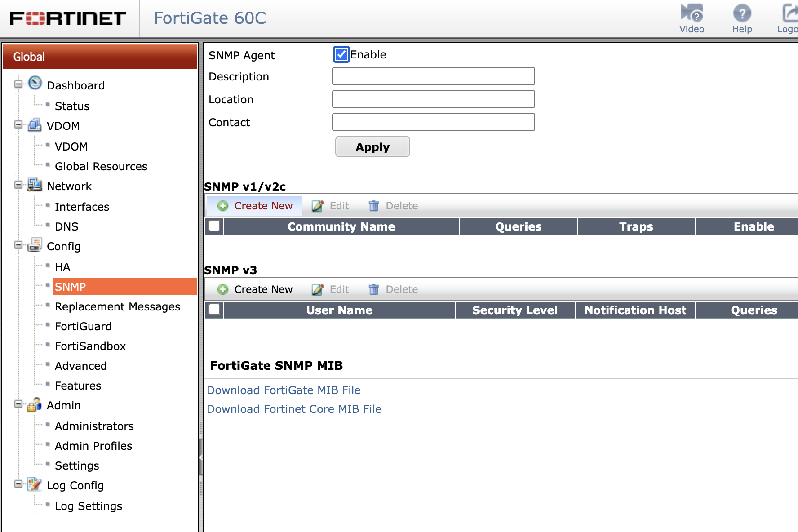Sort by Queries column in SNMP v1/v2c
The image size is (798, 532).
(x=518, y=226)
